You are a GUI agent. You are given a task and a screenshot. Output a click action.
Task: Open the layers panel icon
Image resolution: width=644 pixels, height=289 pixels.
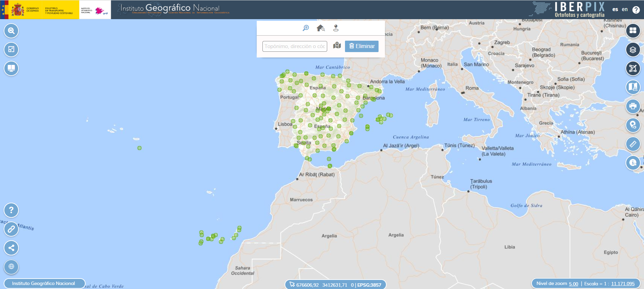633,50
